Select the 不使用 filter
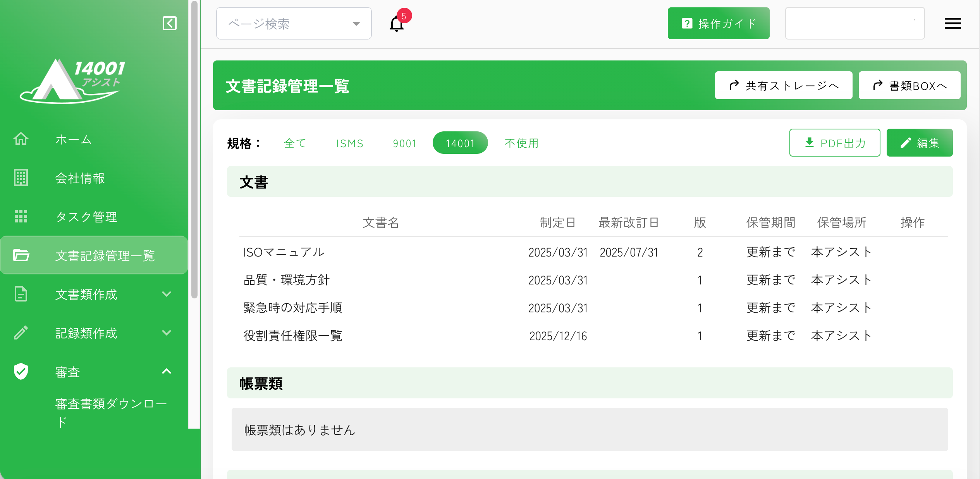 click(521, 143)
